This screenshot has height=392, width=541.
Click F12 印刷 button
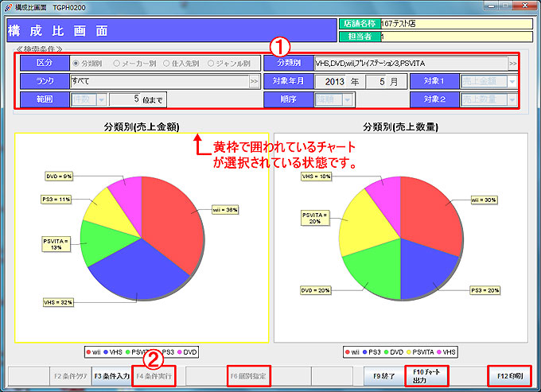point(510,376)
